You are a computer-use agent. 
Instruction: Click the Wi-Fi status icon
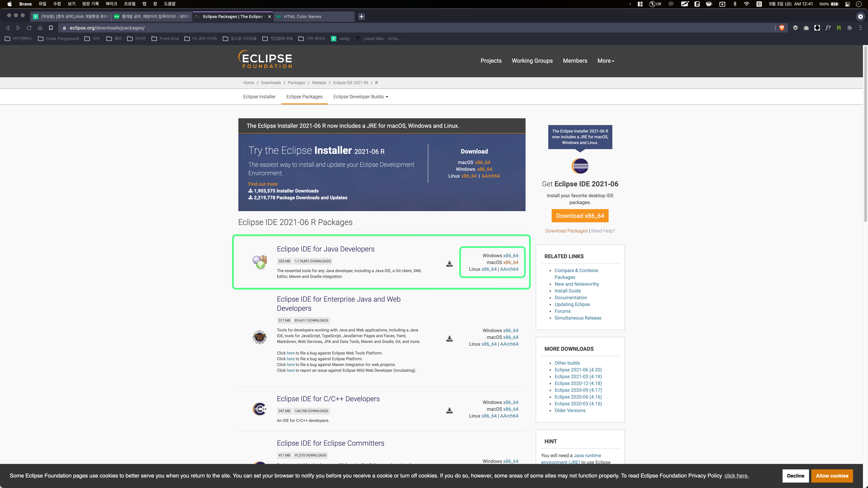(746, 4)
